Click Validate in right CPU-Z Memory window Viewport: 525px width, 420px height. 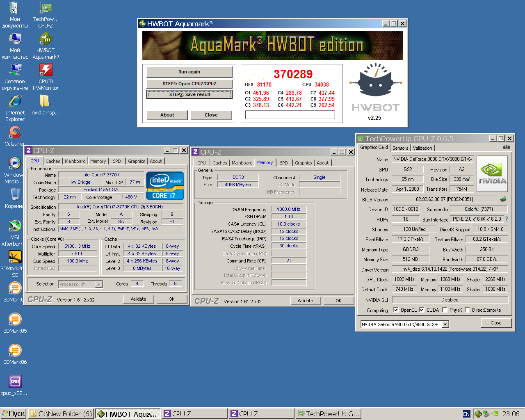305,301
